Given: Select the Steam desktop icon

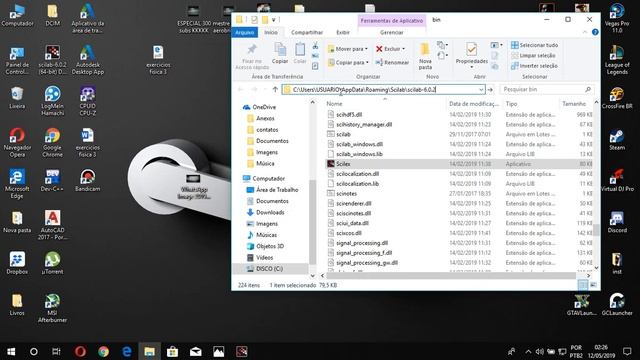Looking at the screenshot, I should click(x=617, y=140).
